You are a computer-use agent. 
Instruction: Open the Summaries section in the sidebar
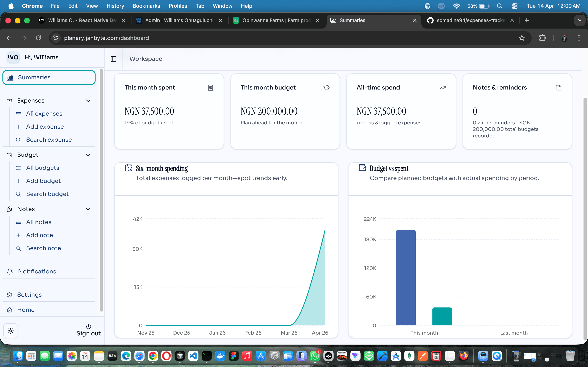(34, 77)
